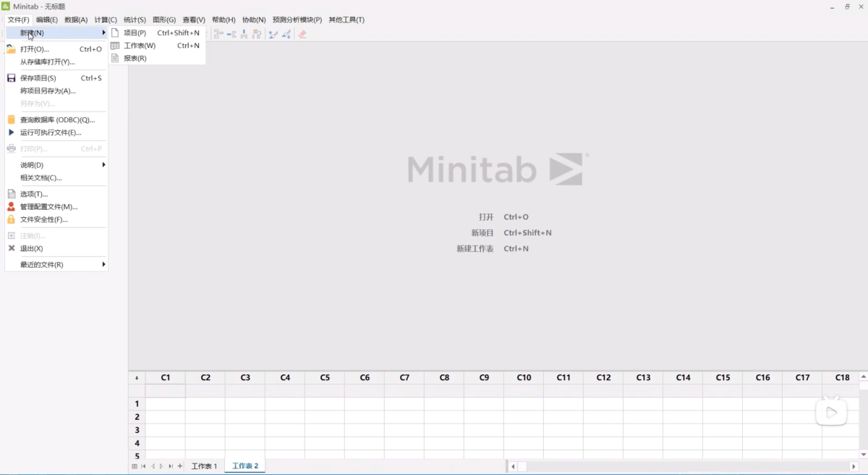Choose 项目(P) from the 新建 submenu
Screen dimensions: 868x475
tap(157, 33)
